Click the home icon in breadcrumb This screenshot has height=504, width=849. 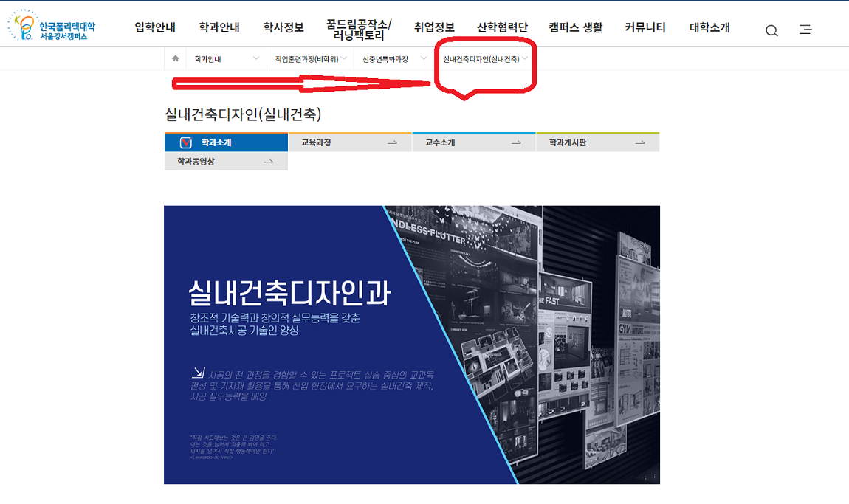[x=175, y=58]
